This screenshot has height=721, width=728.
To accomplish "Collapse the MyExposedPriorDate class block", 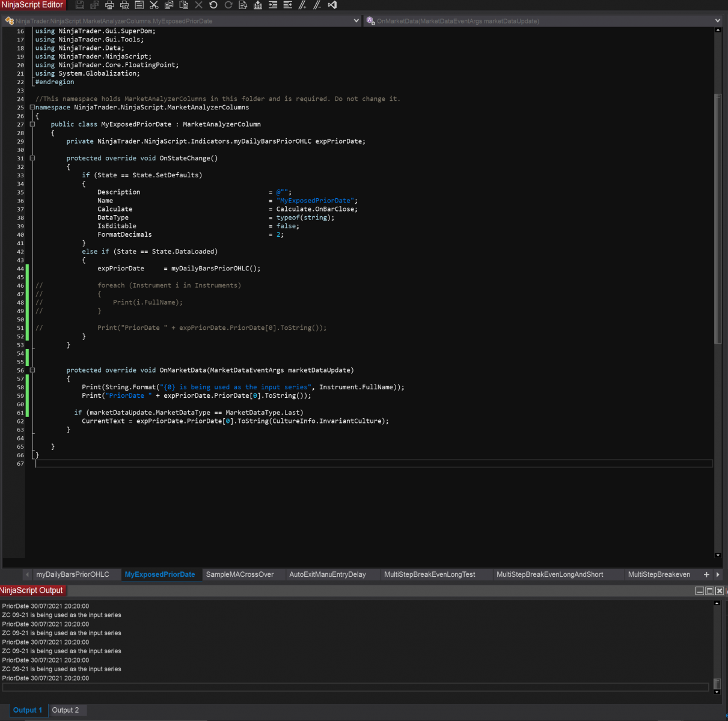I will (x=32, y=124).
